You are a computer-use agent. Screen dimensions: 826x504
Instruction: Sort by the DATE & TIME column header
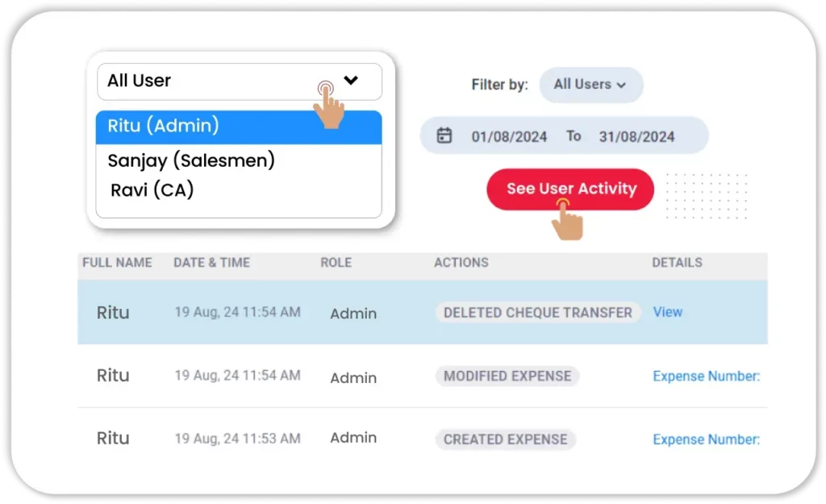pyautogui.click(x=211, y=263)
